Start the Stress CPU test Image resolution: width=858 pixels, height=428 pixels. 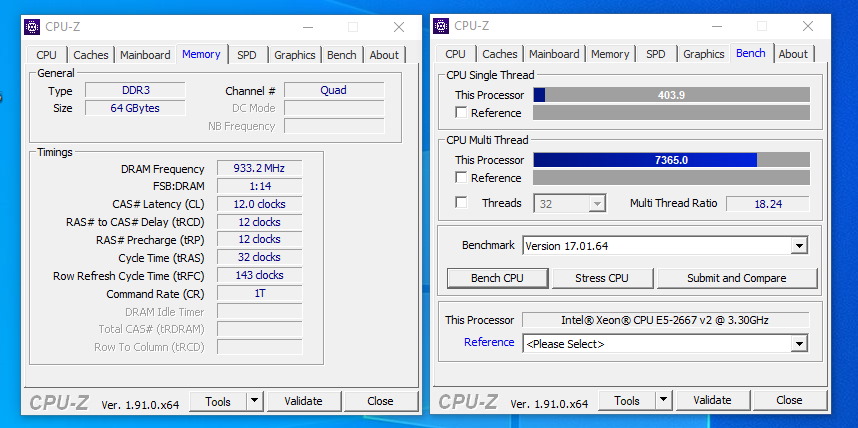[602, 278]
